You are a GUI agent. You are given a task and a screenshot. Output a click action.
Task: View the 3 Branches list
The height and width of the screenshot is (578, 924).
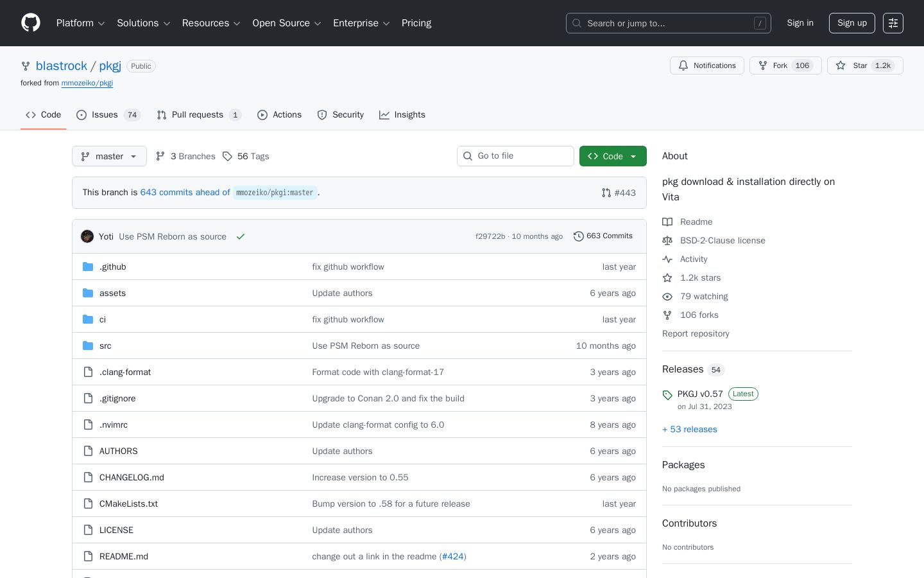[185, 156]
